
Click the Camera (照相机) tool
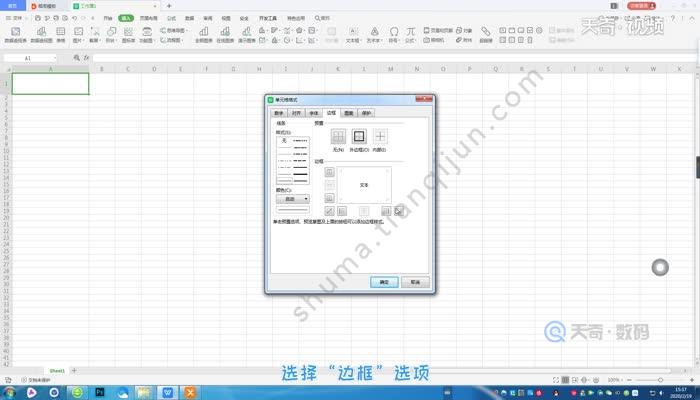434,40
